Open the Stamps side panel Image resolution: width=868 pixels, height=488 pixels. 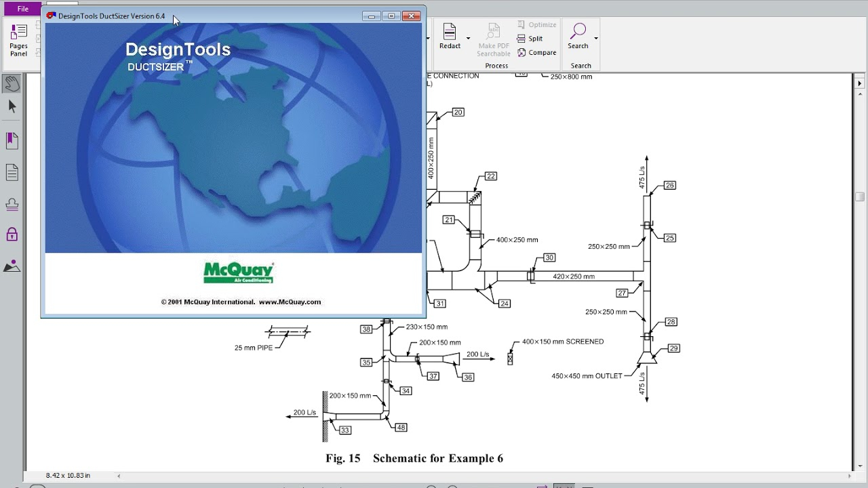pos(12,204)
